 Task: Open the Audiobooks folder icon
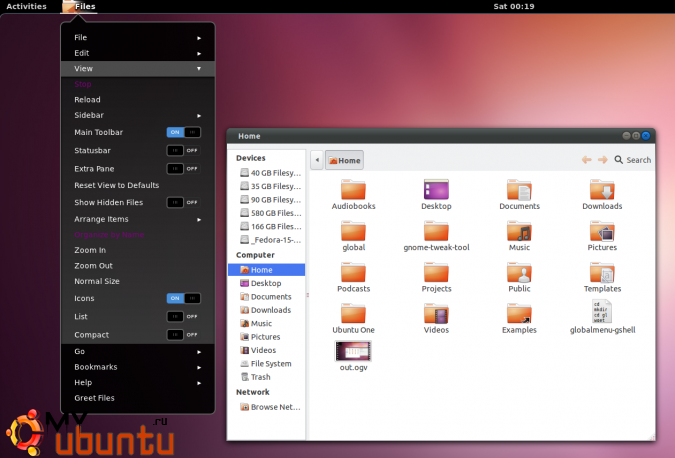pyautogui.click(x=353, y=190)
